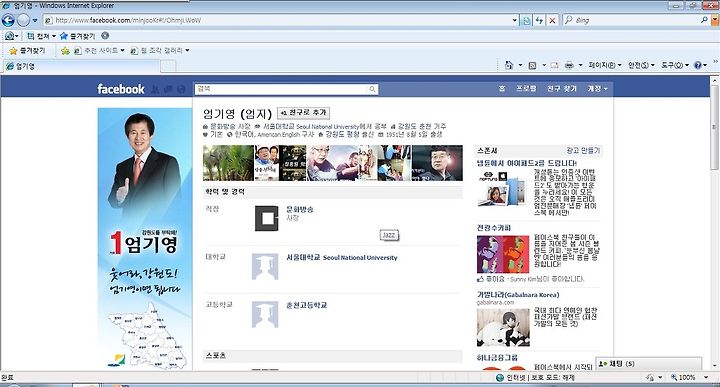Click the 인터넷 보호 모드 status zone

click(x=535, y=377)
